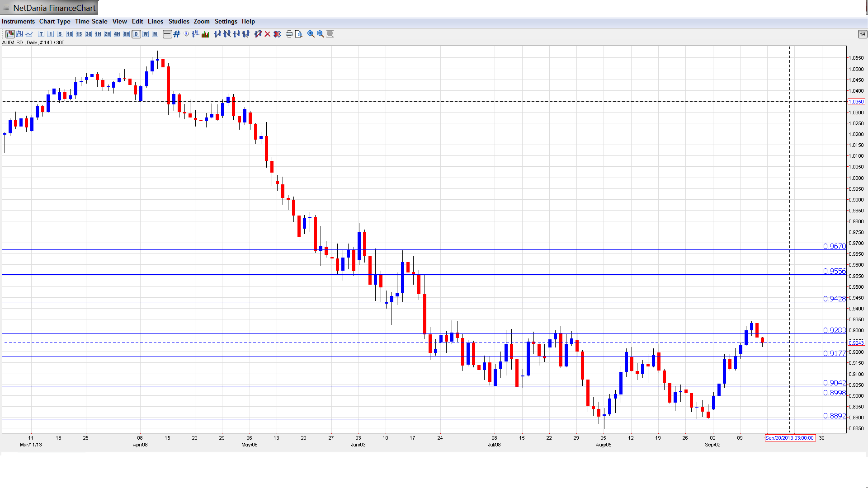Zoom out with magnifier minus icon

(321, 34)
